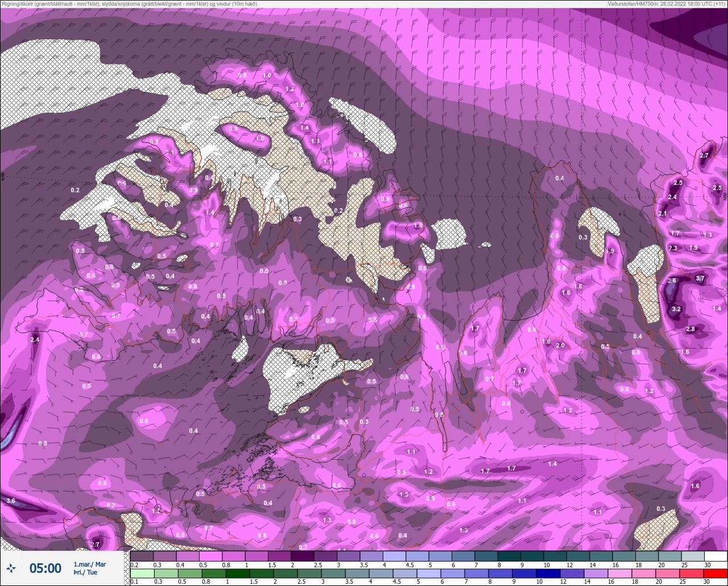This screenshot has height=586, width=728.
Task: Click the 3.2 precipitation value on the map
Action: click(676, 309)
